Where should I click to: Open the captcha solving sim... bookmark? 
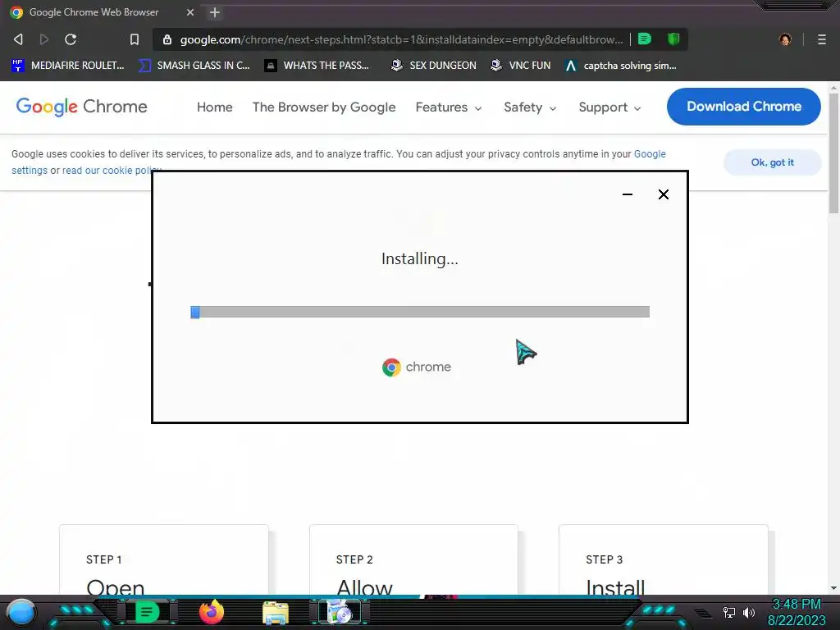tap(621, 66)
